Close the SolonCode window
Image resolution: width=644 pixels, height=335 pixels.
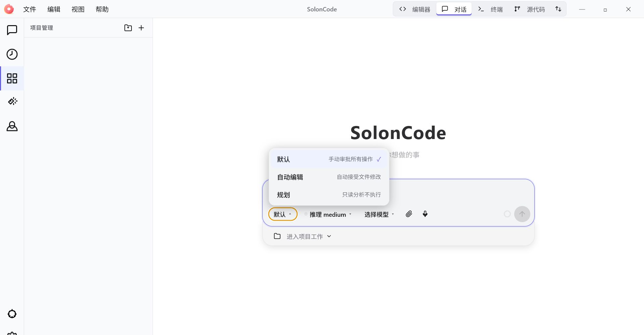click(628, 9)
